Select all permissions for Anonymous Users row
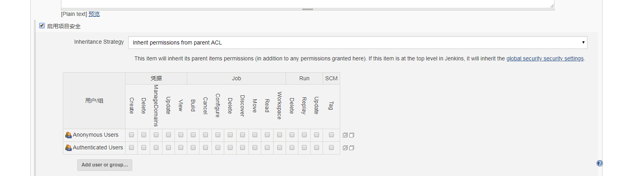 (x=345, y=135)
